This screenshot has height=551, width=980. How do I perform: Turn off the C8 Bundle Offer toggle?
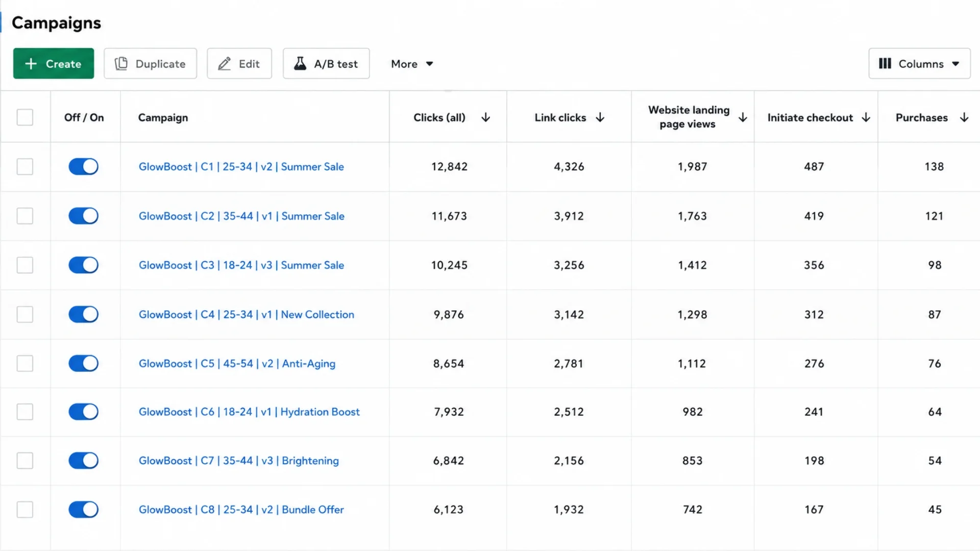(84, 510)
